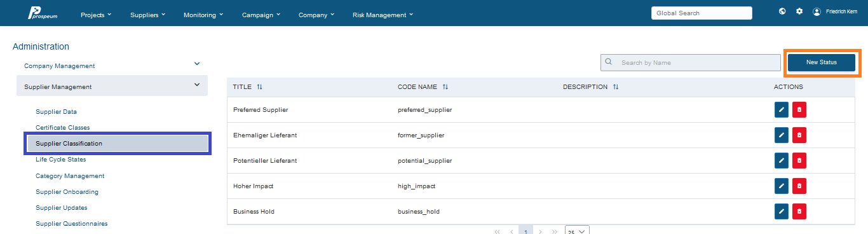This screenshot has height=234, width=868.
Task: Open Supplier Onboarding settings
Action: pos(67,191)
